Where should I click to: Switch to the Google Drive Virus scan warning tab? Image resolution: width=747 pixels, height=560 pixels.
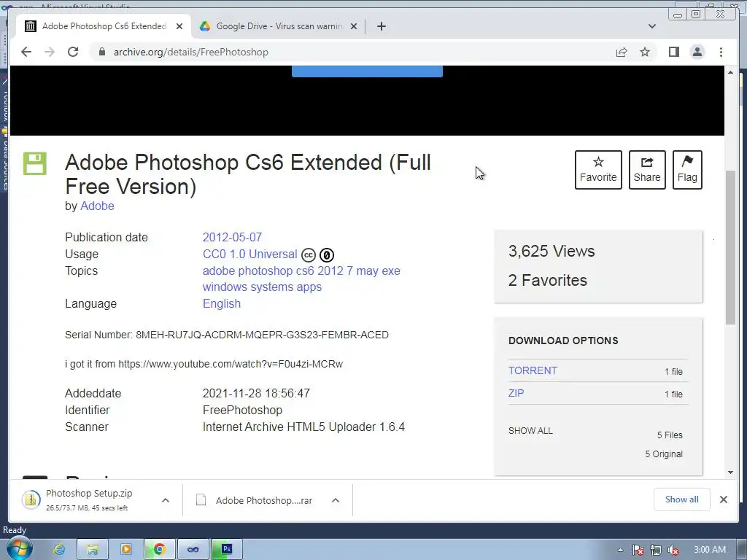(x=279, y=26)
